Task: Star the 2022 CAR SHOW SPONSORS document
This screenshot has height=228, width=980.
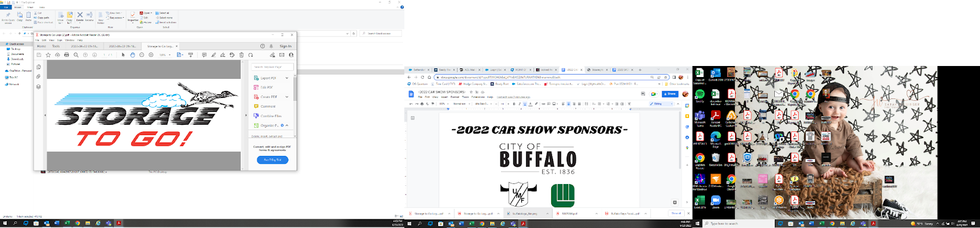Action: (x=470, y=92)
